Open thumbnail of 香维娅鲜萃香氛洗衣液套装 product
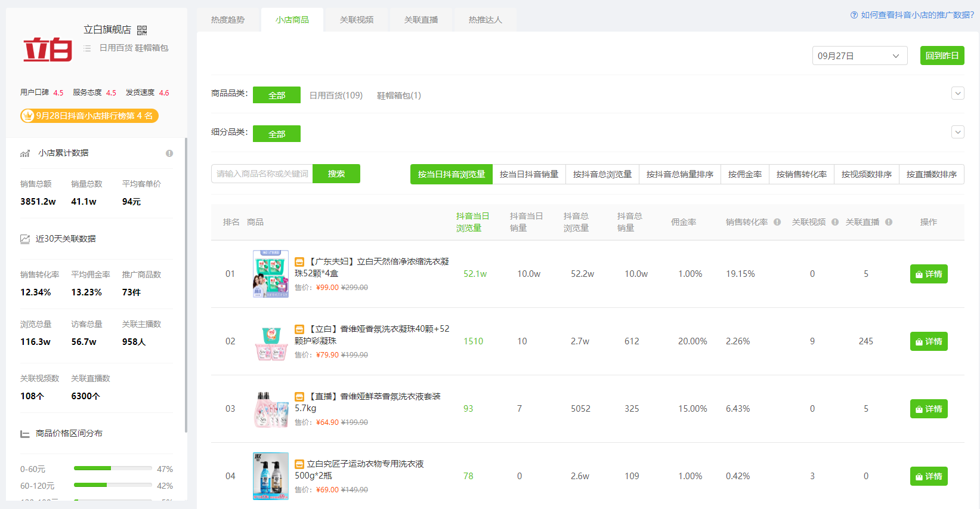 coord(271,409)
